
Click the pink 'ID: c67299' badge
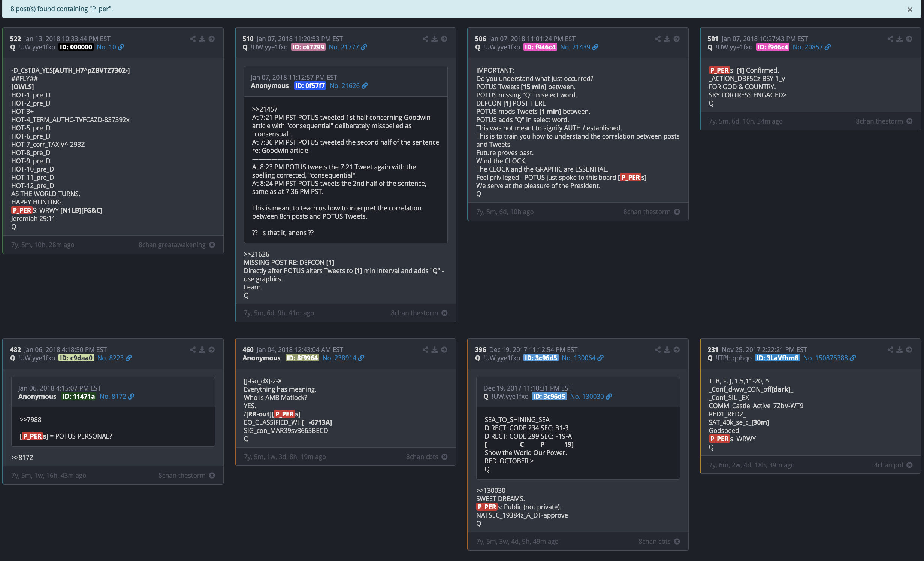click(x=308, y=47)
